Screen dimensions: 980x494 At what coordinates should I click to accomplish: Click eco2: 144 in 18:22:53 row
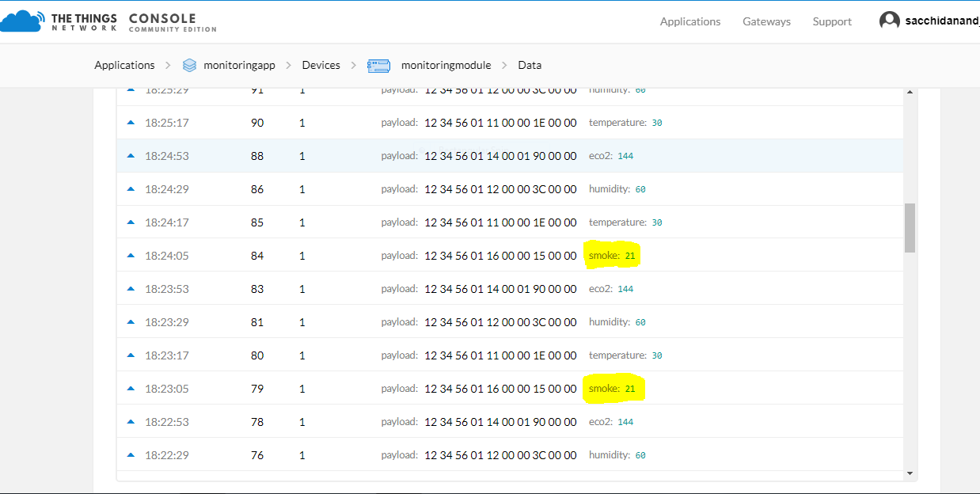pyautogui.click(x=611, y=422)
